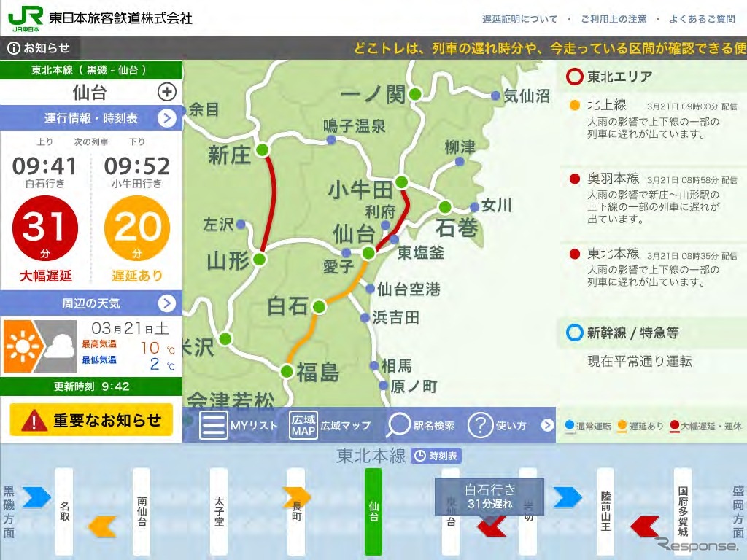
Task: Select 気仙沼 station marker
Action: [x=495, y=96]
